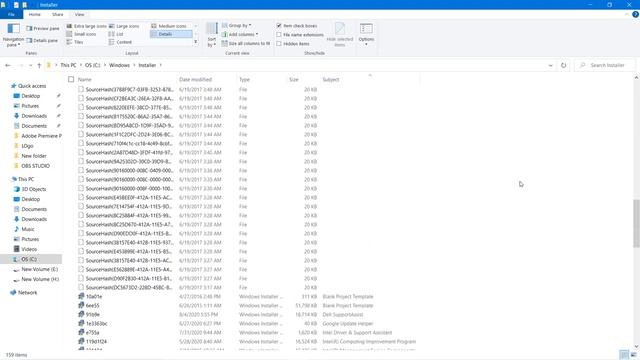Open the File menu
The height and width of the screenshot is (360, 640).
point(11,14)
